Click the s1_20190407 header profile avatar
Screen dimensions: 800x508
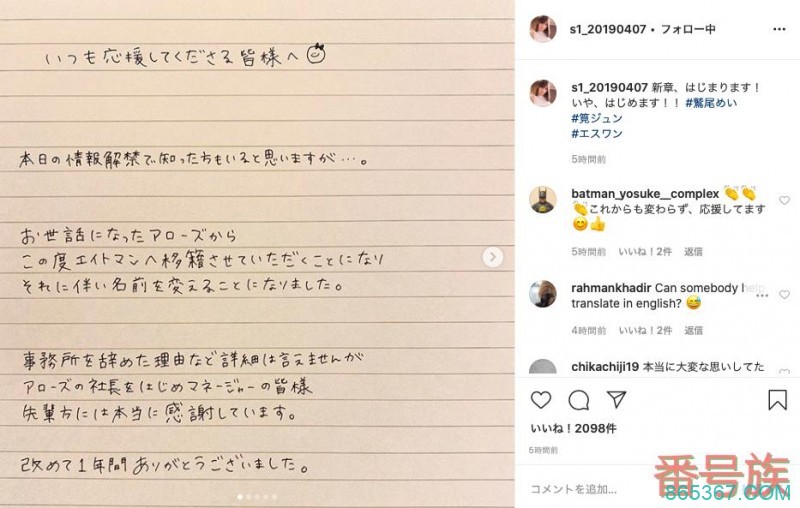(x=543, y=29)
